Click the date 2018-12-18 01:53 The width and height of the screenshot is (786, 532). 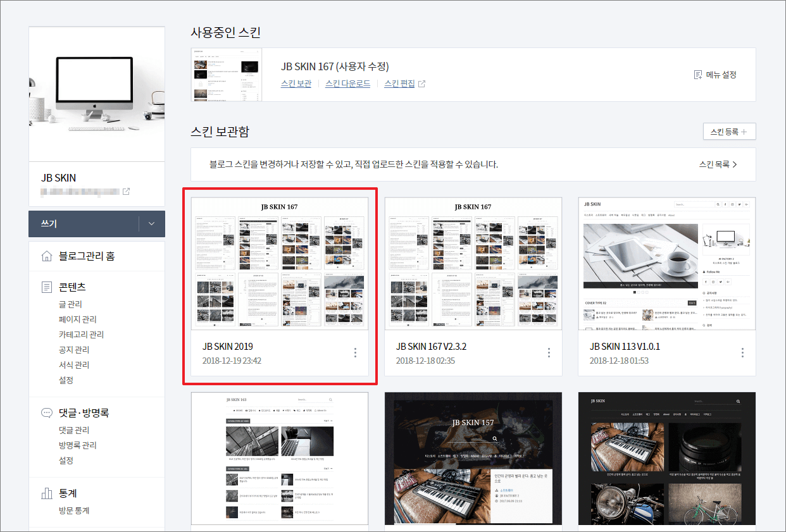tap(620, 361)
